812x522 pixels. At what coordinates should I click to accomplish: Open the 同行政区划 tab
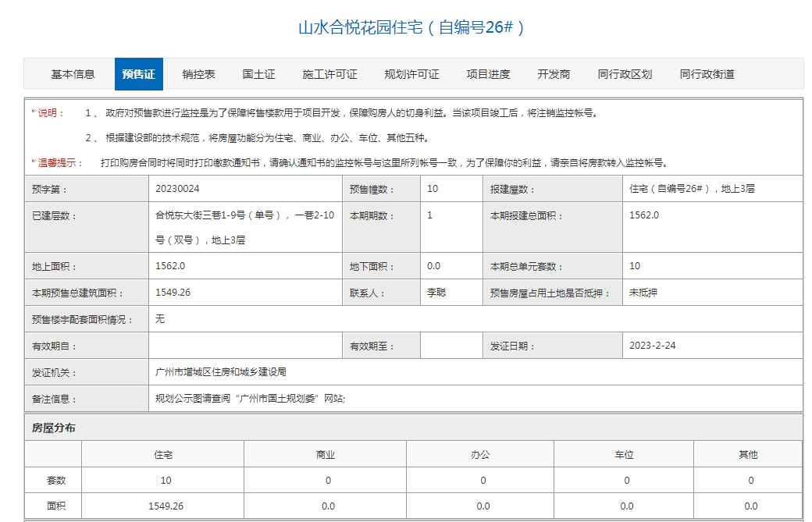point(625,74)
